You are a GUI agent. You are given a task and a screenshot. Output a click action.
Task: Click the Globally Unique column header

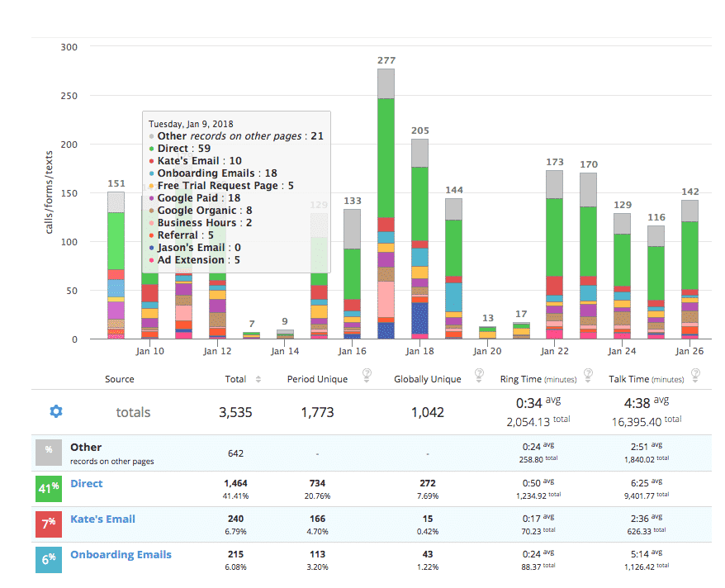[428, 379]
